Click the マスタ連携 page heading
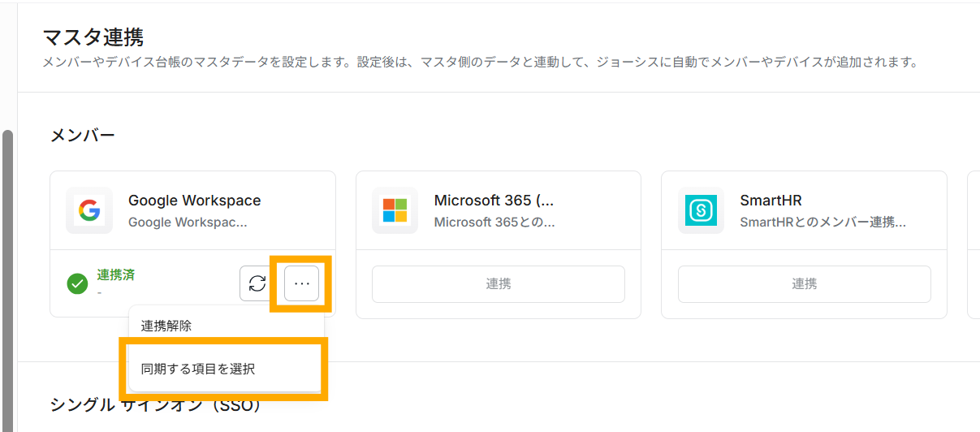 click(x=93, y=37)
